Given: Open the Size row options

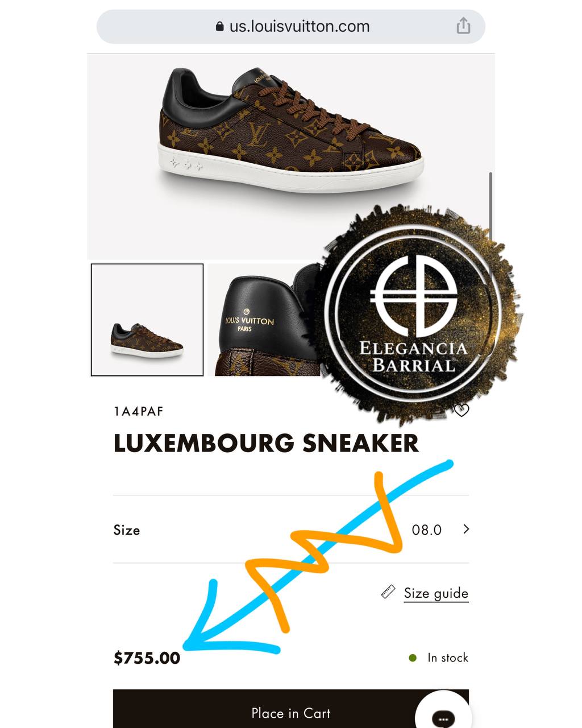Looking at the screenshot, I should (291, 530).
